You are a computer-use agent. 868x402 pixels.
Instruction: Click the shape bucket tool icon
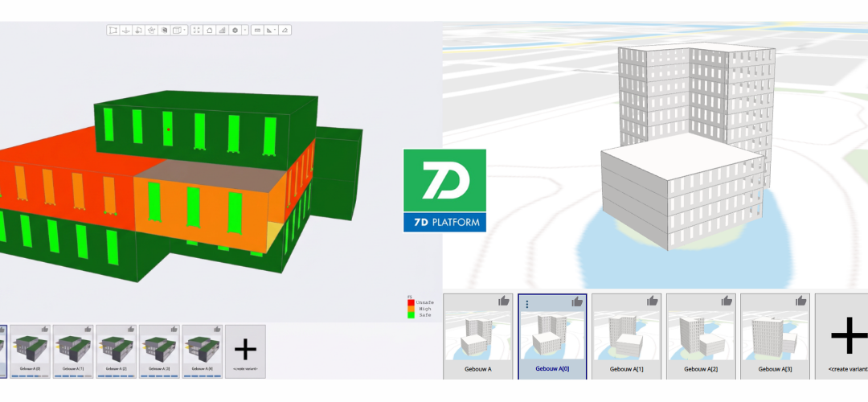[x=151, y=31]
